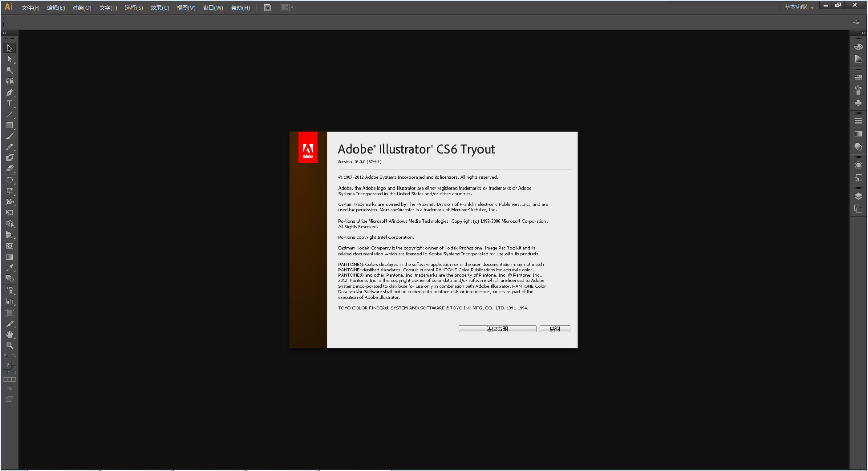Image resolution: width=868 pixels, height=471 pixels.
Task: Select the Selection tool arrow
Action: click(x=10, y=48)
